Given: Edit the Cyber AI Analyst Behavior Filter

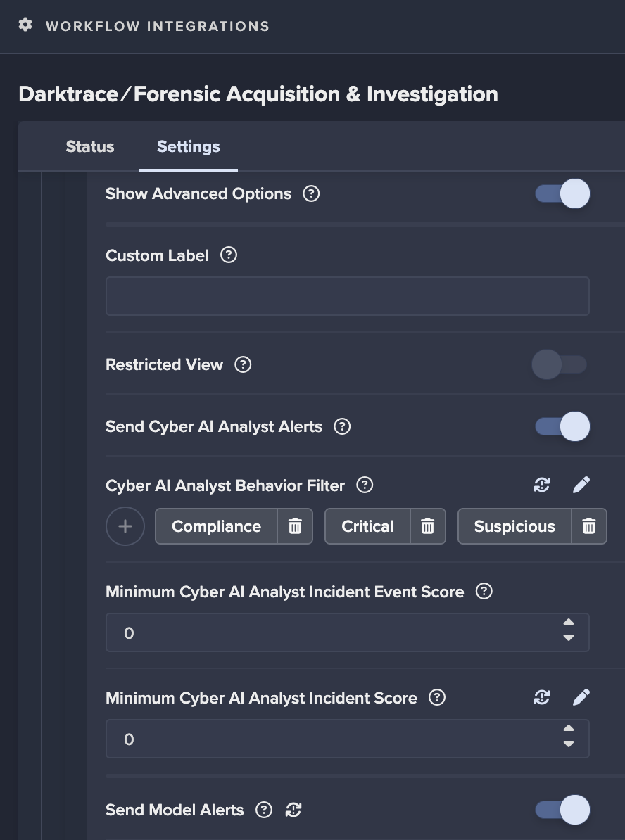Looking at the screenshot, I should tap(581, 485).
